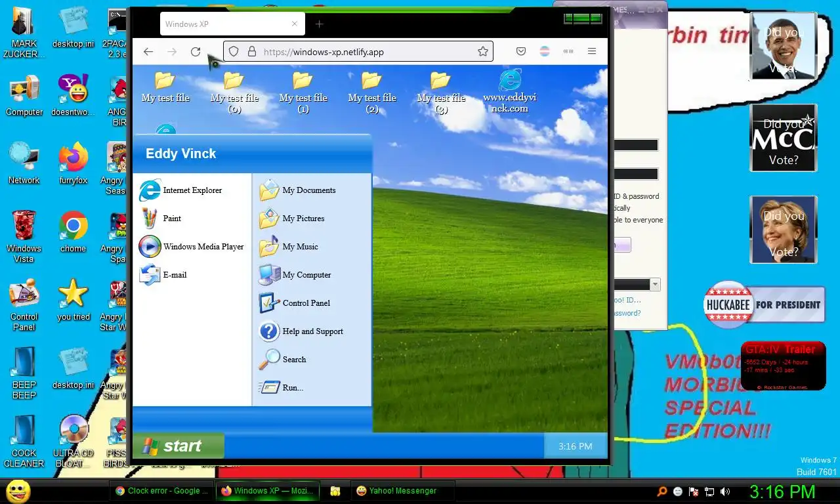The image size is (840, 504).
Task: Open Windows Media Player entry
Action: click(191, 247)
